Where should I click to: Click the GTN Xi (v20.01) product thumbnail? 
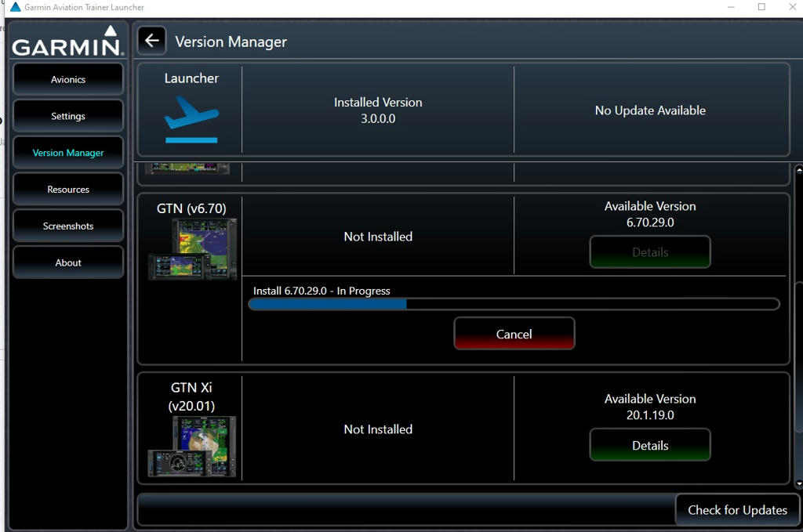pyautogui.click(x=192, y=446)
